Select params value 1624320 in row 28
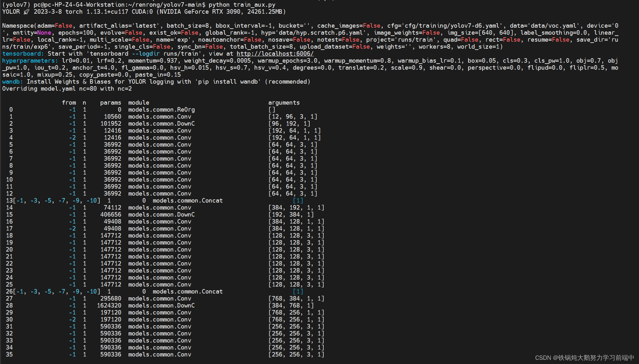The height and width of the screenshot is (364, 639). pos(109,306)
